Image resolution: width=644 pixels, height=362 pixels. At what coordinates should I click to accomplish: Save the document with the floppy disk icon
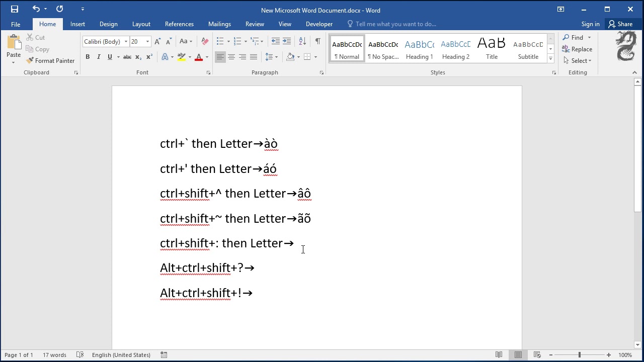(15, 9)
